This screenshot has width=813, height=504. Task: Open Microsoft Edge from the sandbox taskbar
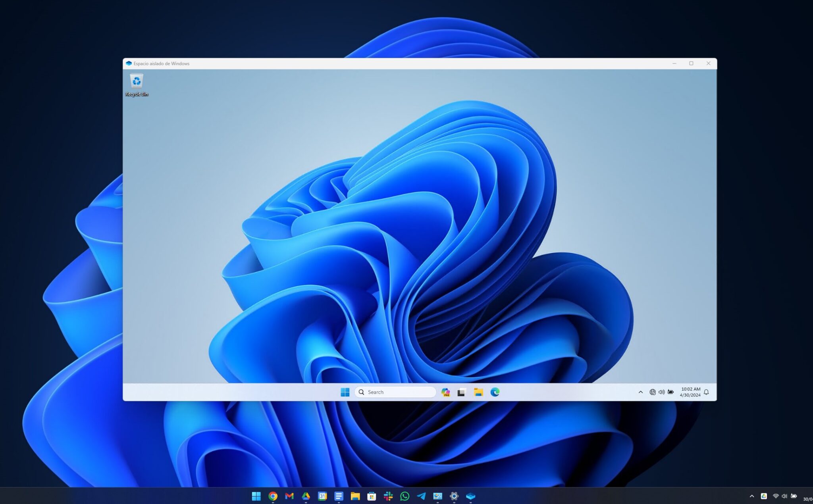click(495, 392)
